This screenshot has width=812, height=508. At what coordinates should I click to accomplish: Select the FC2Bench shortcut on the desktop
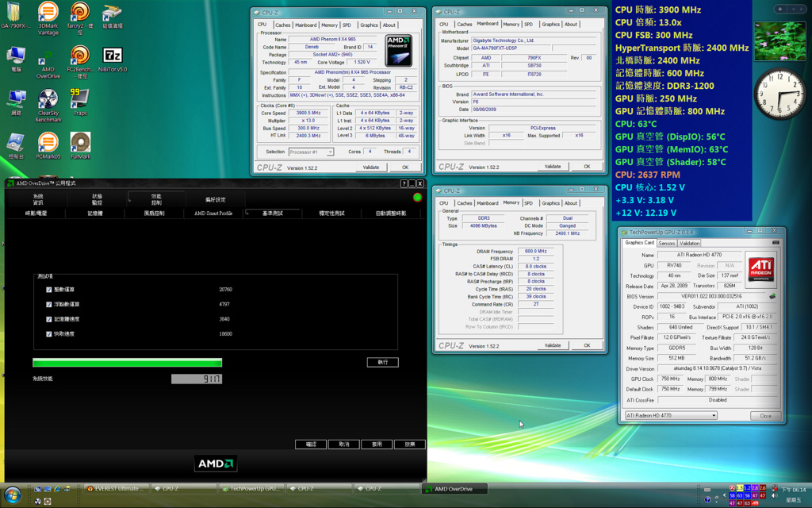click(x=80, y=62)
